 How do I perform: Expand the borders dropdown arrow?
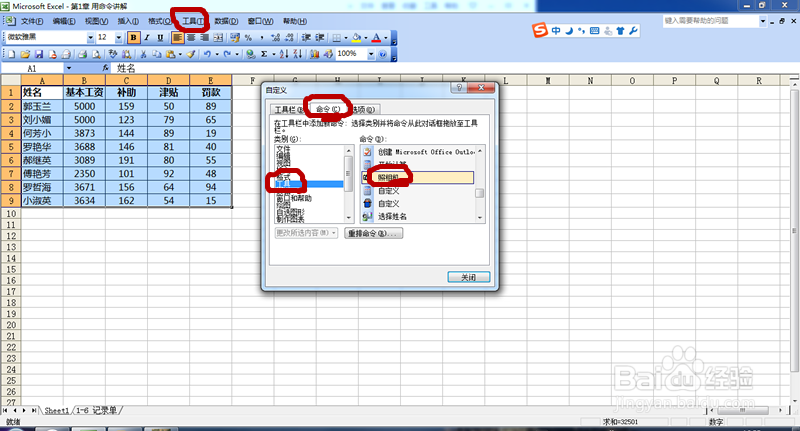(x=346, y=37)
